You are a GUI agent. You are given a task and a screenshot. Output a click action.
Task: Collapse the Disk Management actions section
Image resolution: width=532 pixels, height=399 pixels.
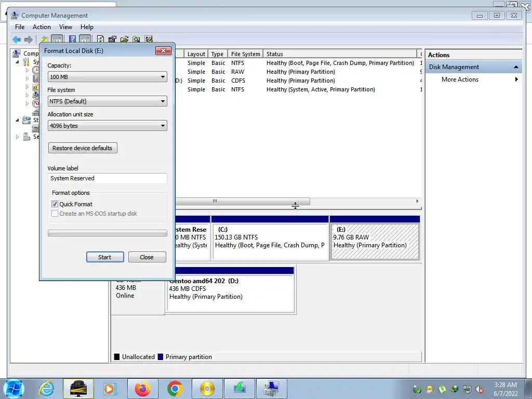point(516,67)
